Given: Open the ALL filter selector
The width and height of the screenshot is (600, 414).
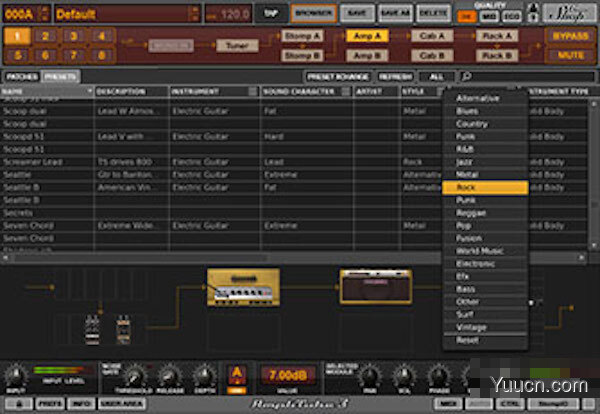Looking at the screenshot, I should tap(437, 77).
